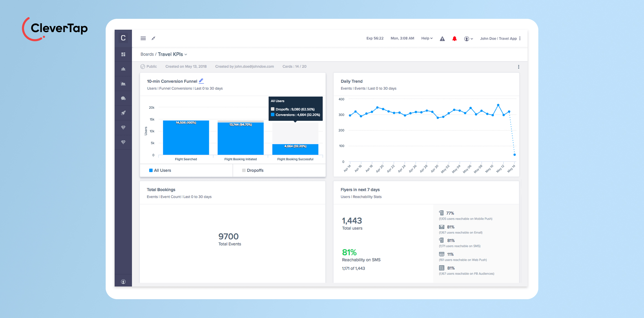Click the Flyers in next 7 days title

point(360,190)
